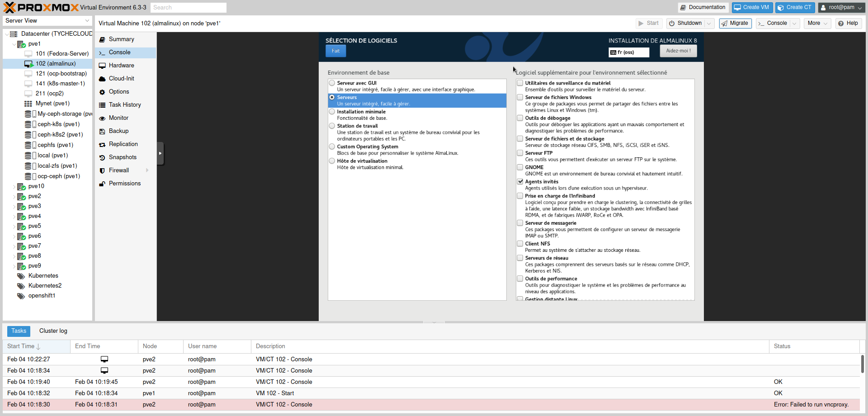
Task: Click the Create CT button
Action: click(x=795, y=7)
